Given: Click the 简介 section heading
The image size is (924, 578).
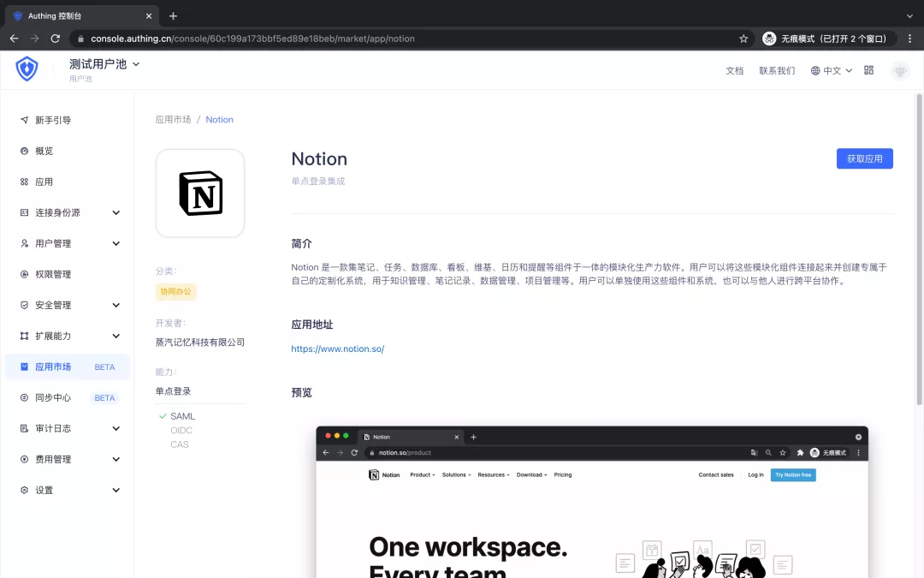Looking at the screenshot, I should (302, 243).
